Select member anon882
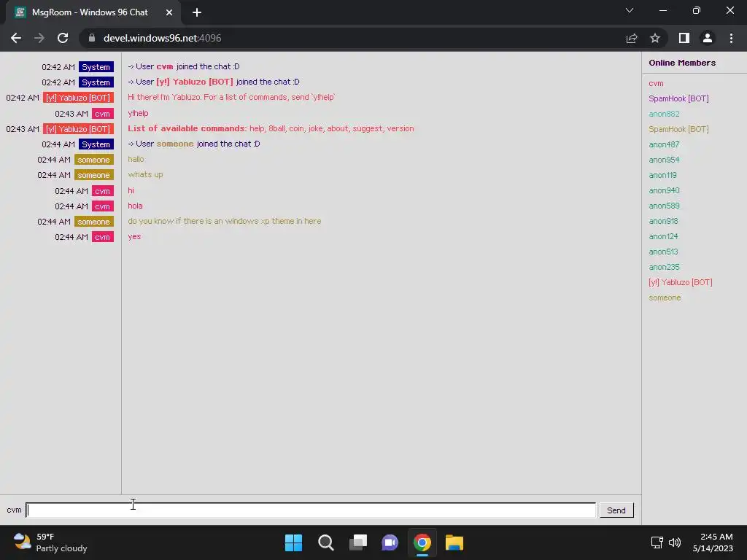 (x=664, y=114)
